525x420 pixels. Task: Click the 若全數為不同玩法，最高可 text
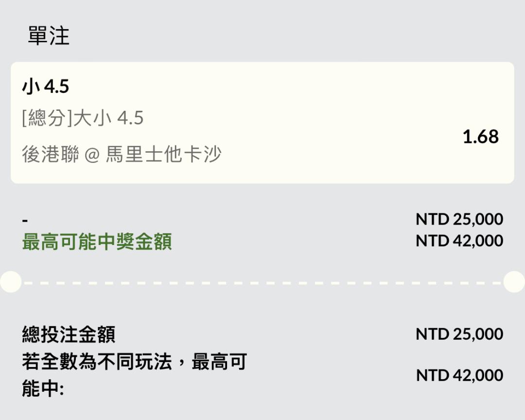click(135, 362)
